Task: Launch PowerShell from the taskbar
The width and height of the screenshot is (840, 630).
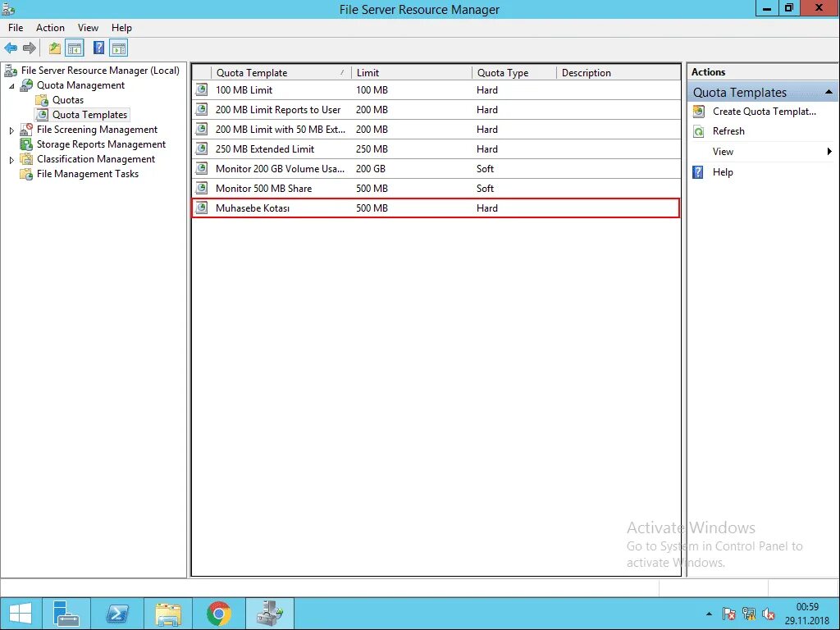Action: (116, 614)
